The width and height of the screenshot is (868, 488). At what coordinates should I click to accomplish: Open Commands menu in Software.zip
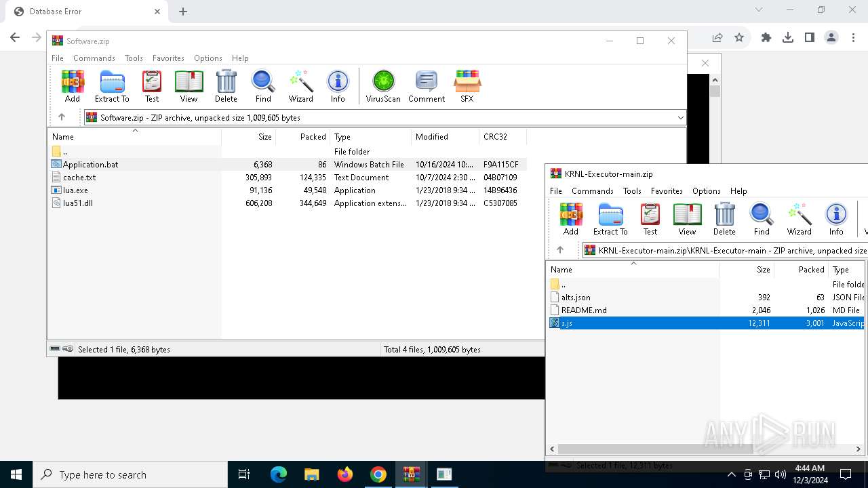point(94,58)
